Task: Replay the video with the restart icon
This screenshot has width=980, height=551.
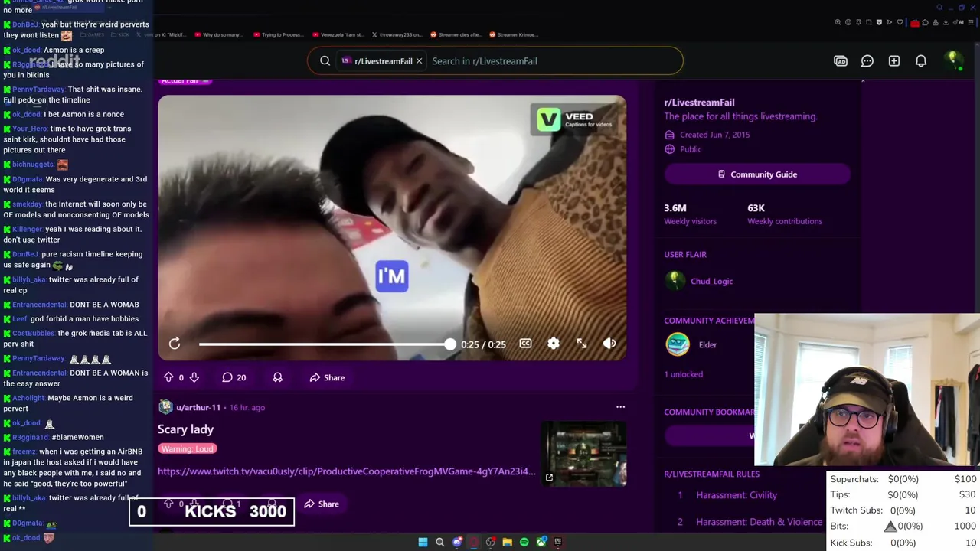Action: (x=175, y=344)
